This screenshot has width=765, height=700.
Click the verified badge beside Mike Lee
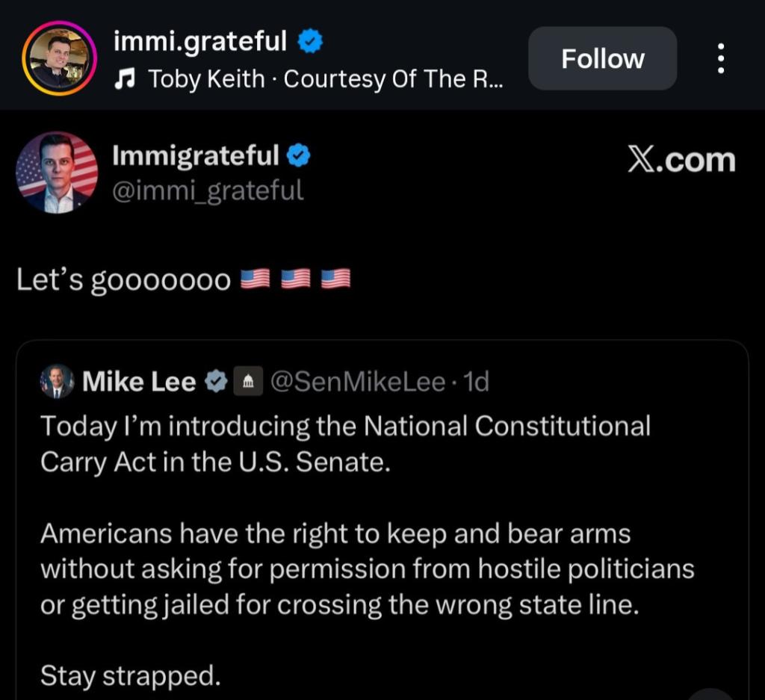point(216,382)
